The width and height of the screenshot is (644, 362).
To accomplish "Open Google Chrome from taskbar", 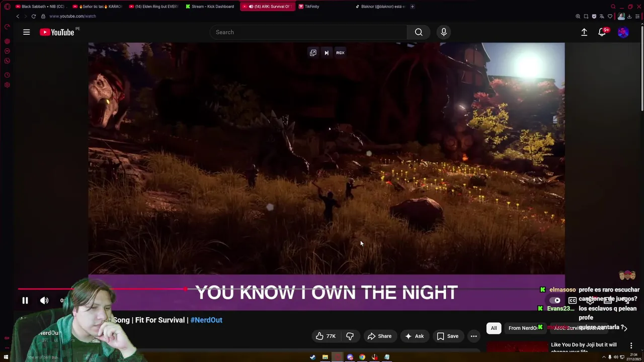I will coord(362,357).
